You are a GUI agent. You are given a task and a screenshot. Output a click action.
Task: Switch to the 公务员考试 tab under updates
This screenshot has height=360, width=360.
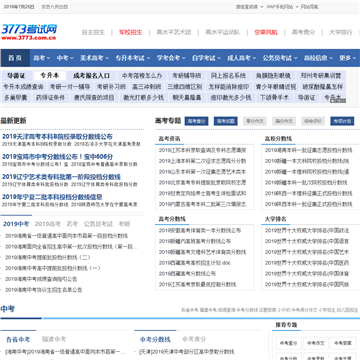[98, 224]
